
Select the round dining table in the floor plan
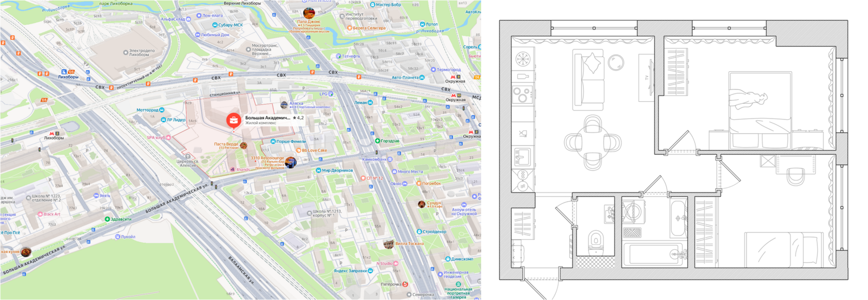click(592, 141)
